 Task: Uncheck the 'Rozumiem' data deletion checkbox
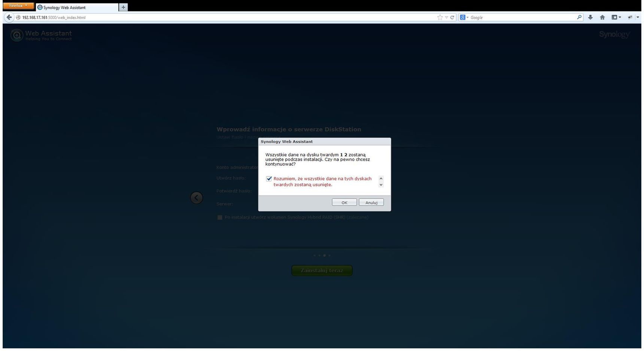click(x=269, y=179)
